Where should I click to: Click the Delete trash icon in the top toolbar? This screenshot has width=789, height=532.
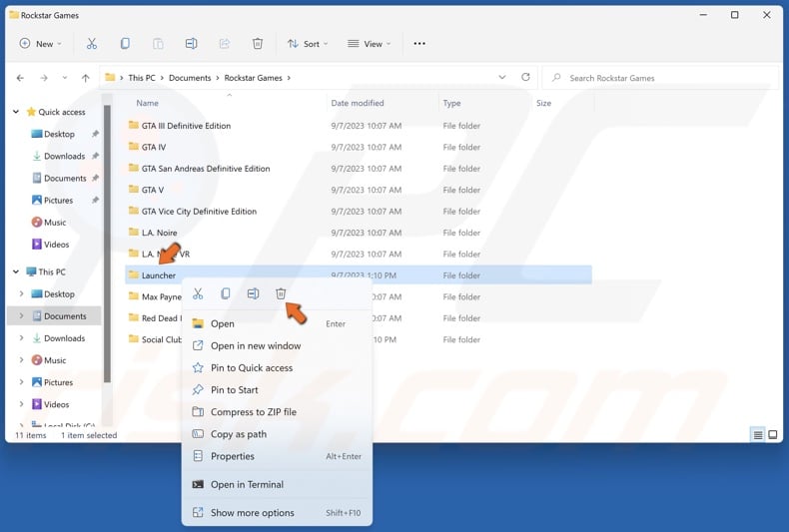point(258,44)
